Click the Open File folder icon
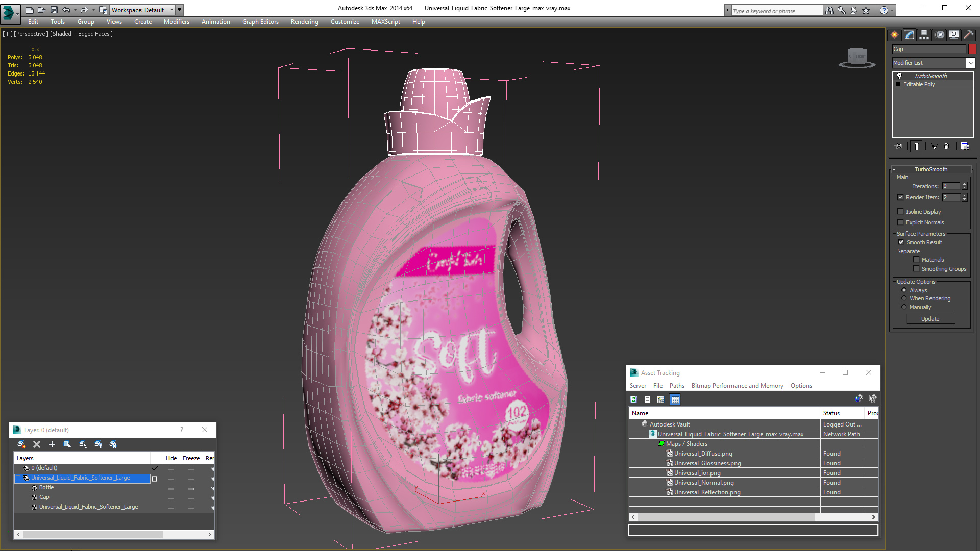 click(41, 10)
